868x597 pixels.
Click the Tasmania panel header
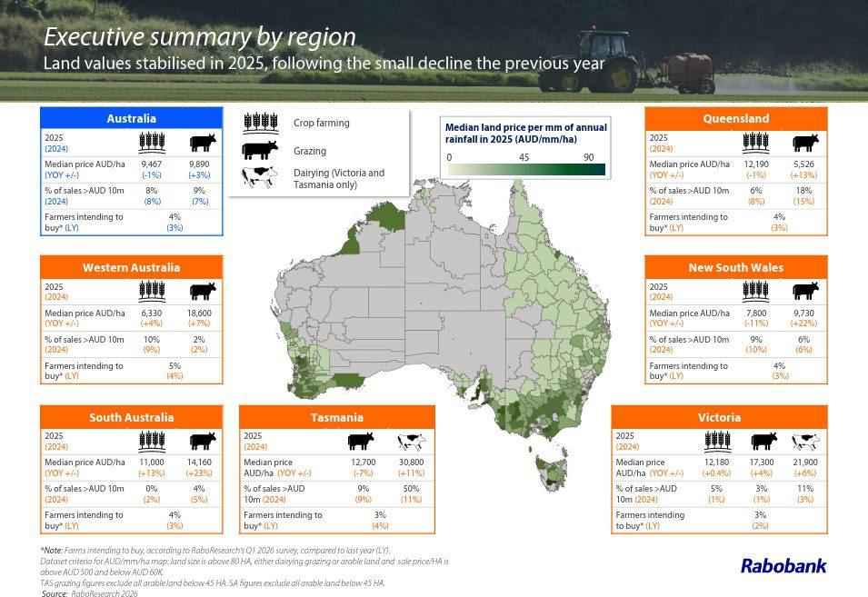[x=336, y=417]
